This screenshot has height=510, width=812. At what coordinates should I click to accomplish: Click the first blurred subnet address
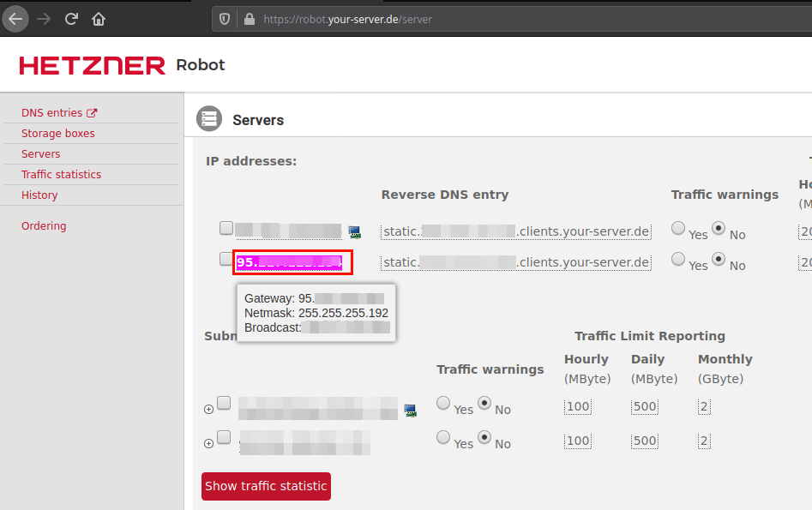(318, 408)
